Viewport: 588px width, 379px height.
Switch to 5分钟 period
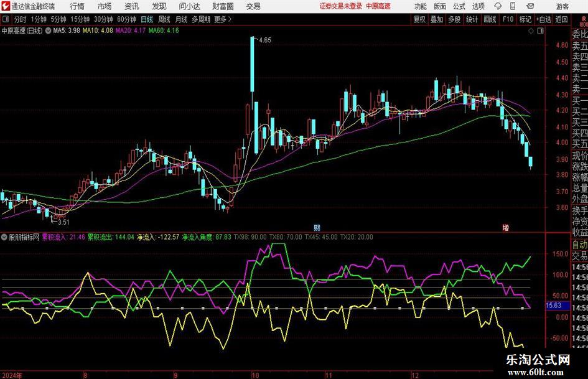tap(58, 19)
